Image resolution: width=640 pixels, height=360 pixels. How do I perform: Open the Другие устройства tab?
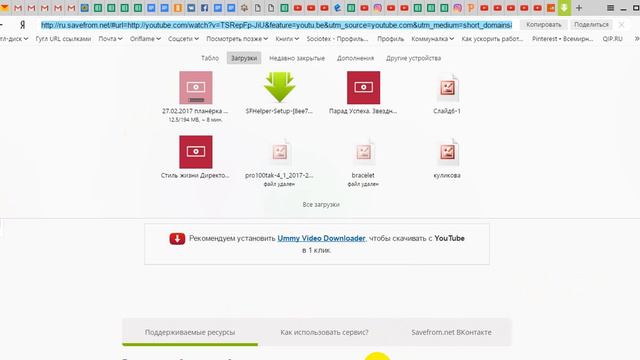[x=413, y=58]
